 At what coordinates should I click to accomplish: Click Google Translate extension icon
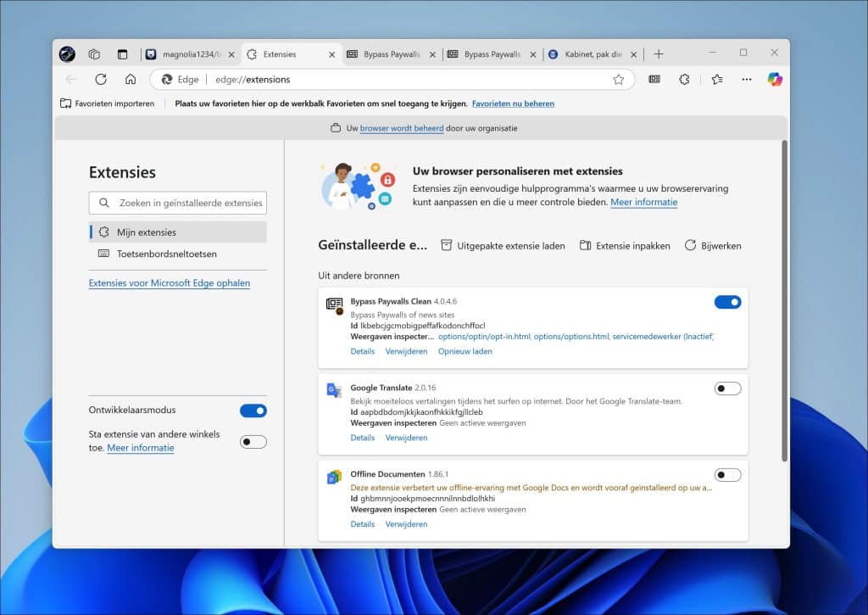click(334, 390)
